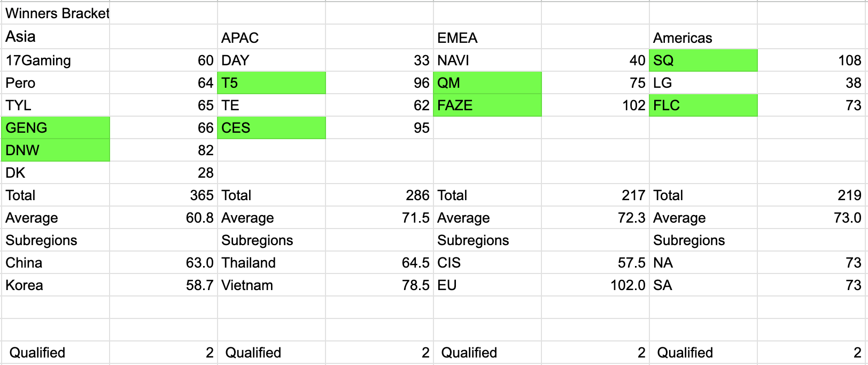Select SQ's score cell showing 108
This screenshot has height=365, width=868.
click(x=811, y=60)
